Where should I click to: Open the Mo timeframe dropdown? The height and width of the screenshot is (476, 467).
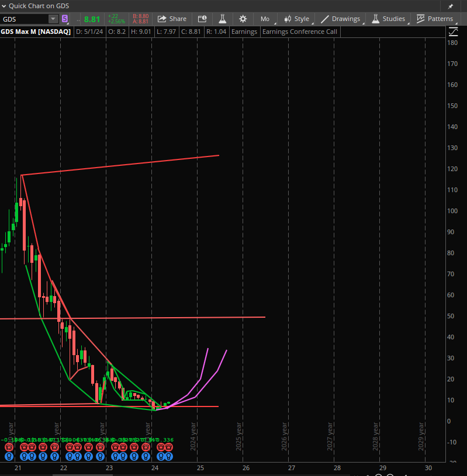(x=265, y=19)
